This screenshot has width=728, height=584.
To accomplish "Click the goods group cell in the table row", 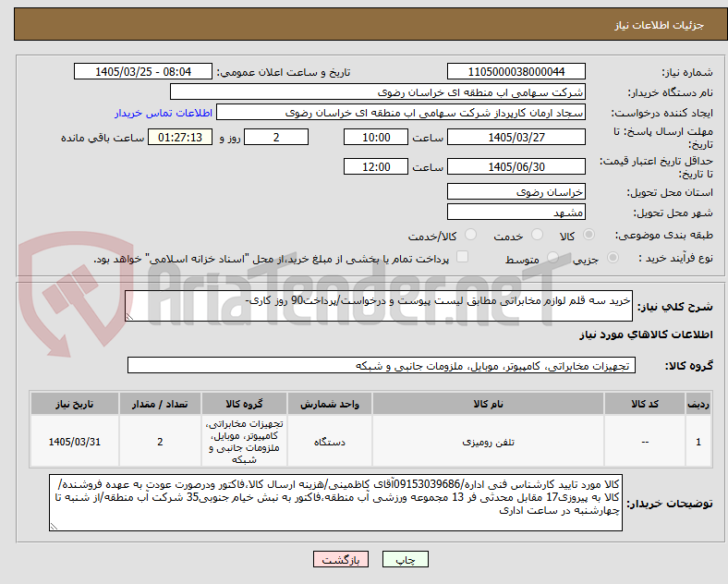I will [244, 442].
